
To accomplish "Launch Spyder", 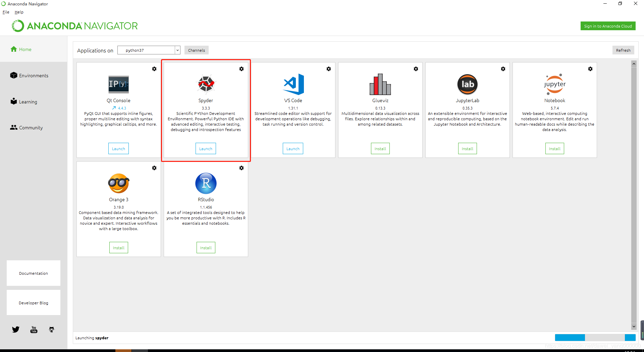I will click(206, 148).
